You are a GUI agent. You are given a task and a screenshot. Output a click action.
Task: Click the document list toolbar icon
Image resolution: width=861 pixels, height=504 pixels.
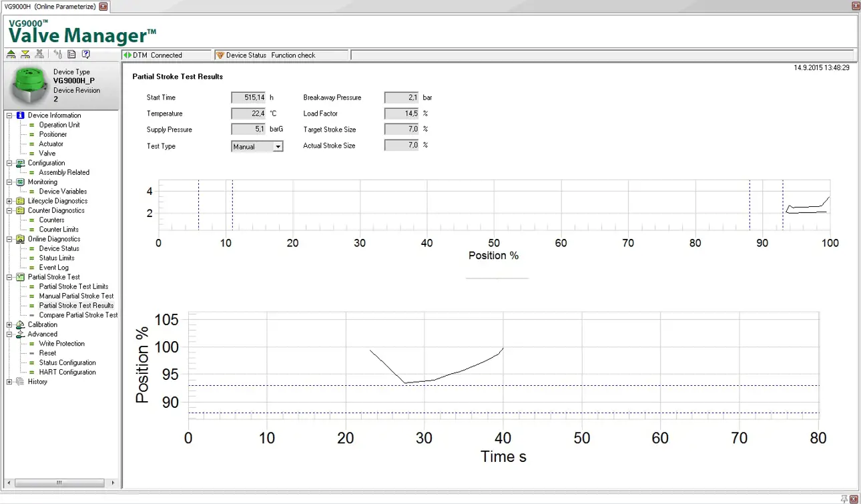pyautogui.click(x=71, y=55)
